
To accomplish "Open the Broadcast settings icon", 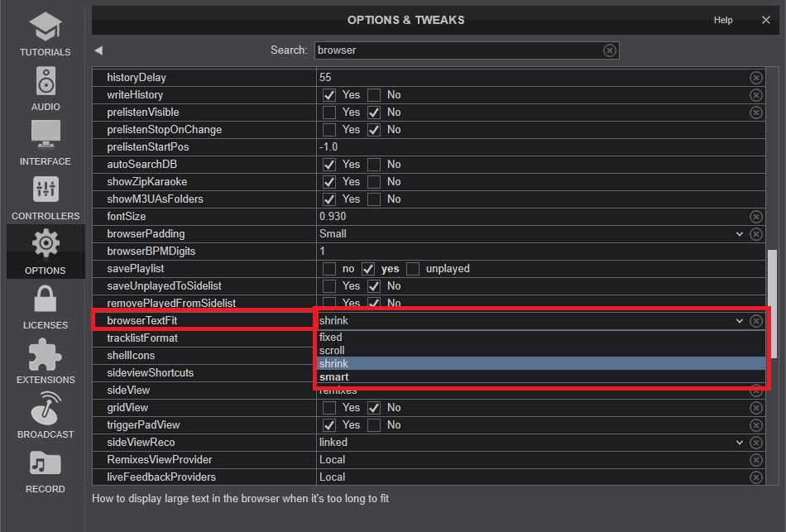I will (46, 408).
